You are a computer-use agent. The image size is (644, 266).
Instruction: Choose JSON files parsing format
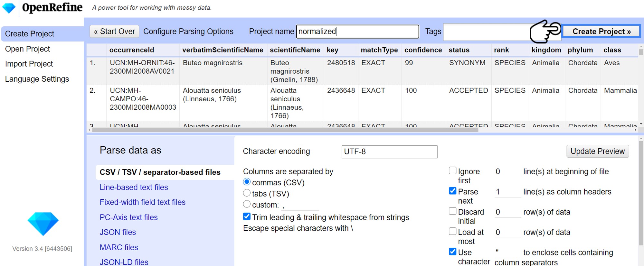click(x=118, y=232)
